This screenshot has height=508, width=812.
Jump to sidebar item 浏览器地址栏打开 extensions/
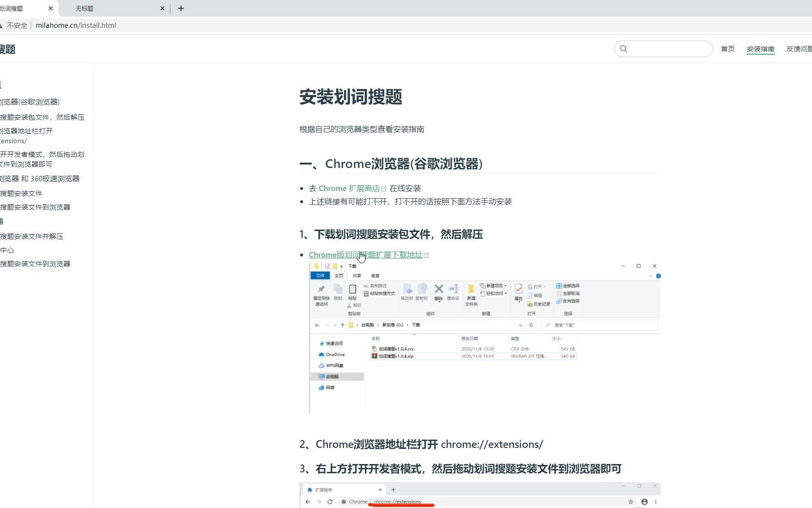pyautogui.click(x=26, y=136)
